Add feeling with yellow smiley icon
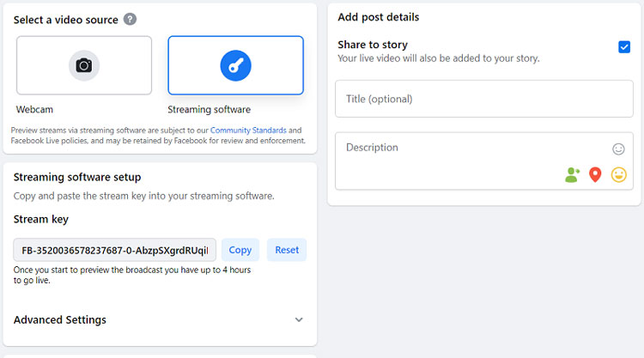Image resolution: width=644 pixels, height=358 pixels. click(618, 174)
